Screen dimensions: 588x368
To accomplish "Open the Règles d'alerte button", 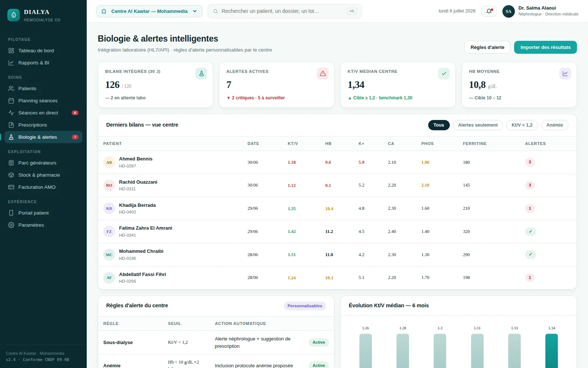I will (487, 47).
